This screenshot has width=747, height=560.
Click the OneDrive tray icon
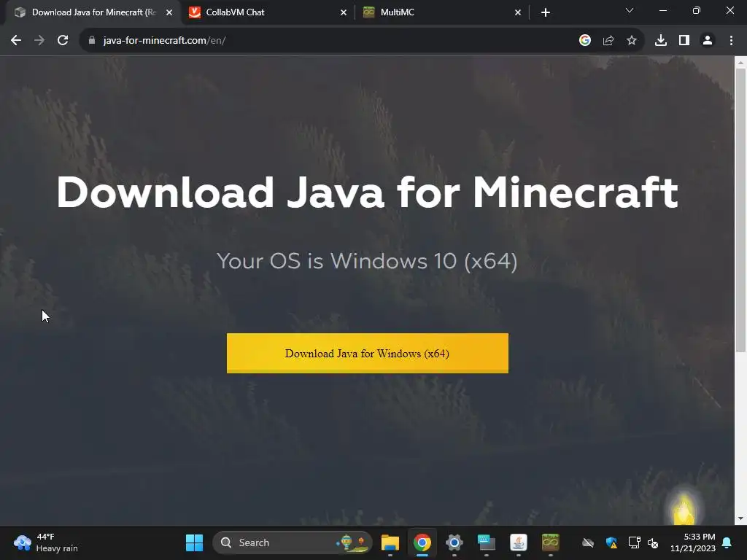click(x=589, y=542)
